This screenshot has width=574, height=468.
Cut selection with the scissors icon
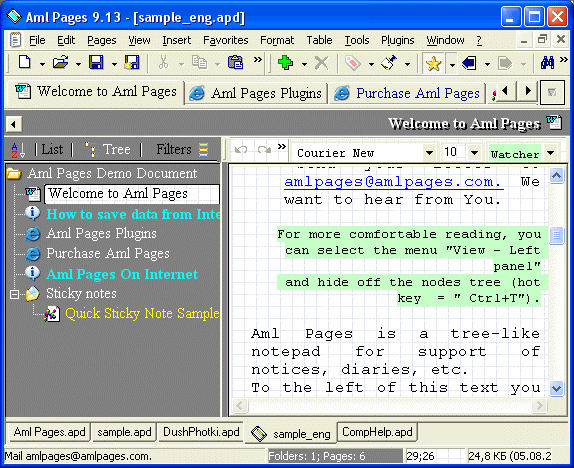click(x=163, y=63)
